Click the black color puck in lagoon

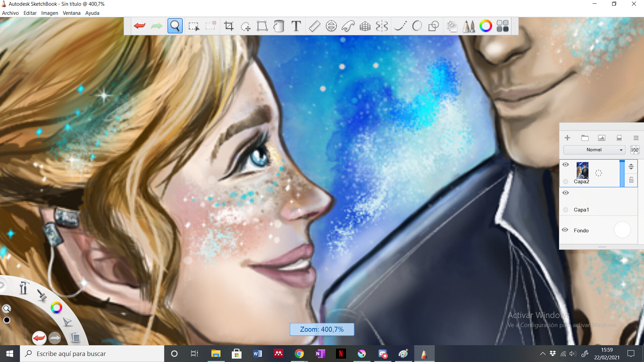pos(7,320)
